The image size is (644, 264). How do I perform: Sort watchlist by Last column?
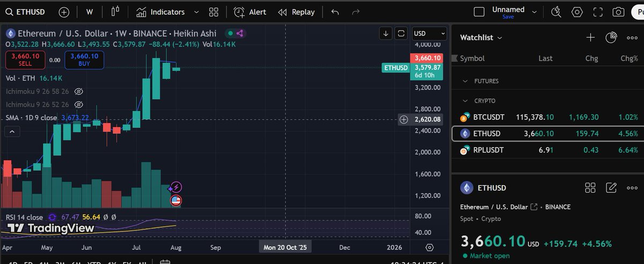click(x=545, y=58)
